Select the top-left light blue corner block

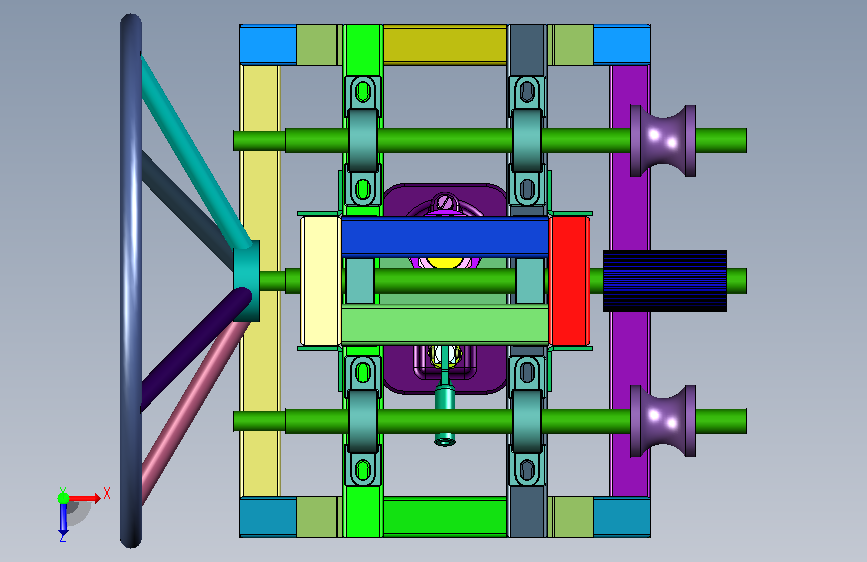coord(268,44)
